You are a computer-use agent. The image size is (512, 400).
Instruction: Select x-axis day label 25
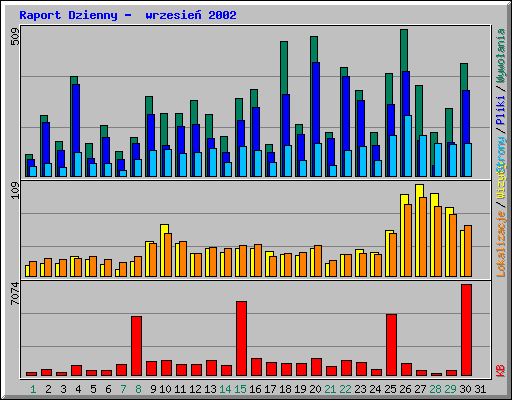coord(390,389)
